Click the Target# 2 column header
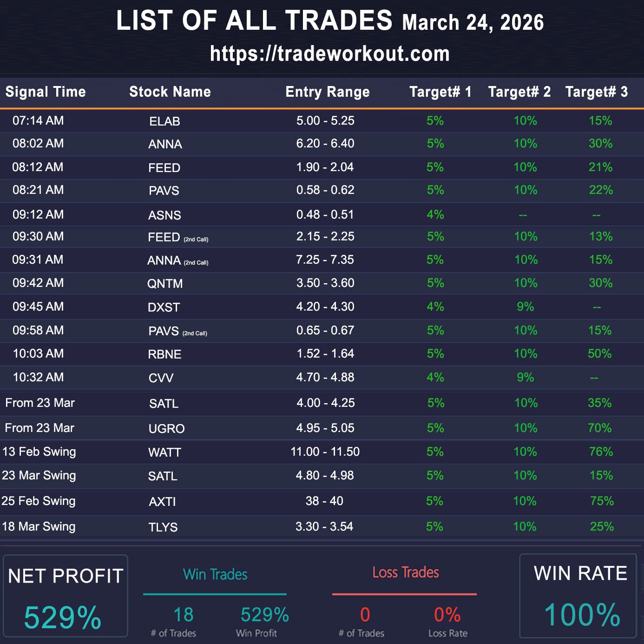The image size is (644, 644). pos(519,92)
